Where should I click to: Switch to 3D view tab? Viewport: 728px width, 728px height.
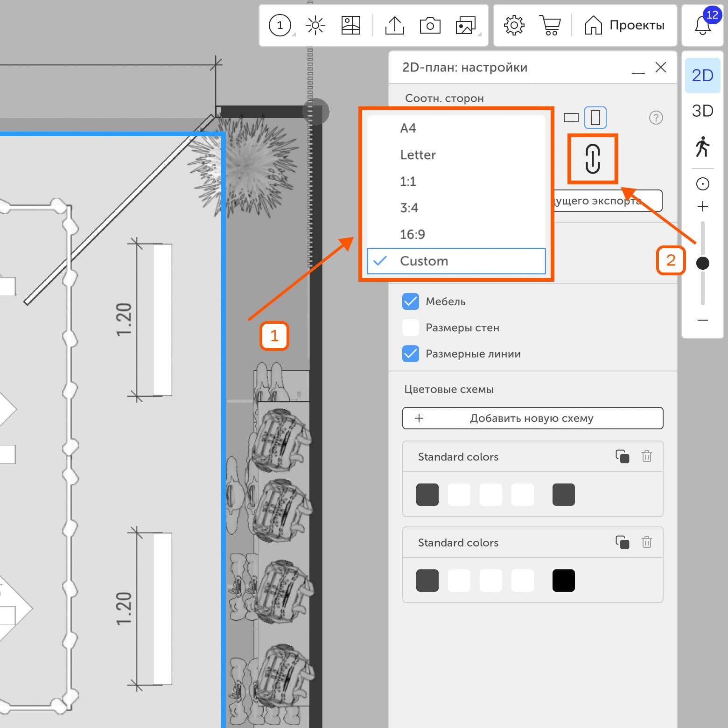pyautogui.click(x=702, y=111)
